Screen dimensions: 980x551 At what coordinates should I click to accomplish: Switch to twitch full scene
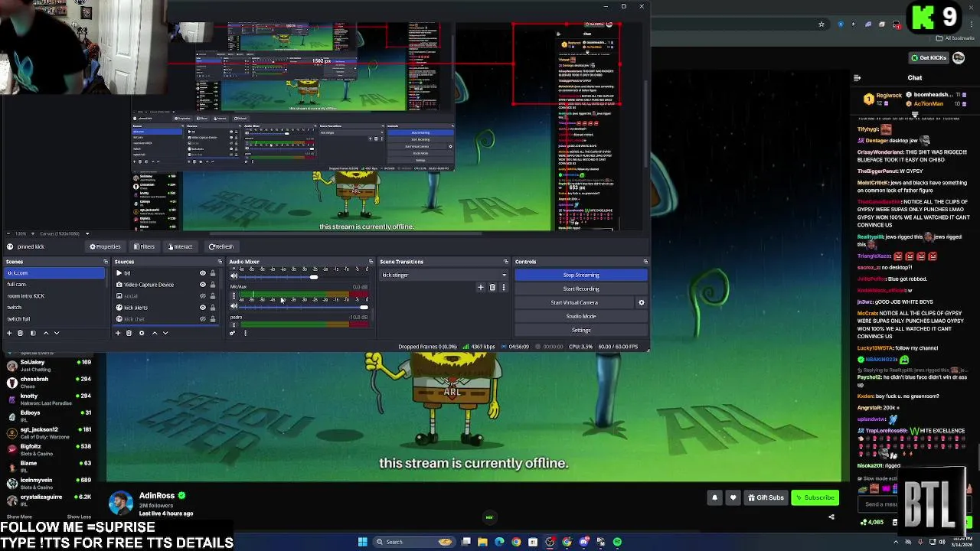54,318
